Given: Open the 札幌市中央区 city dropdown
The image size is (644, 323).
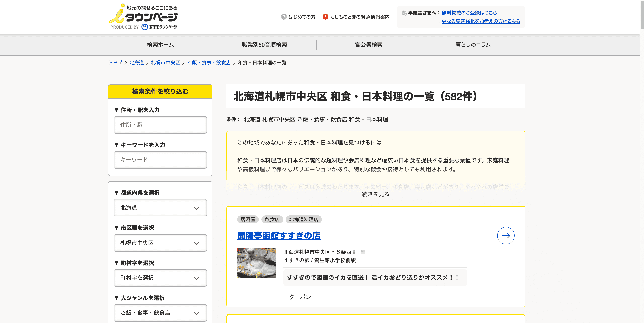Looking at the screenshot, I should tap(160, 243).
